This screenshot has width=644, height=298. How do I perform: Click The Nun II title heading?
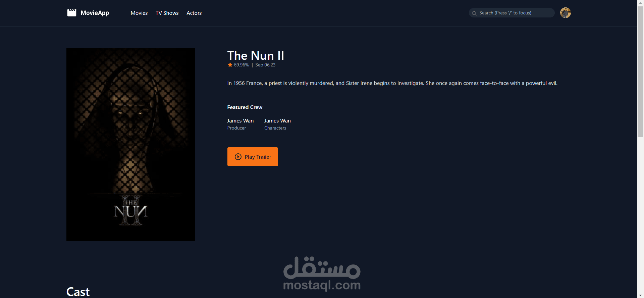point(256,55)
